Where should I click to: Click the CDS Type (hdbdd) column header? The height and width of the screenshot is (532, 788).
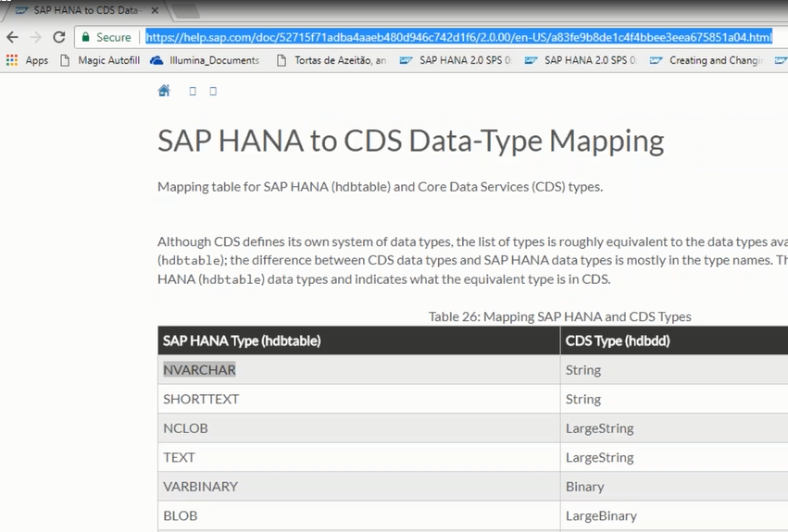pos(674,340)
